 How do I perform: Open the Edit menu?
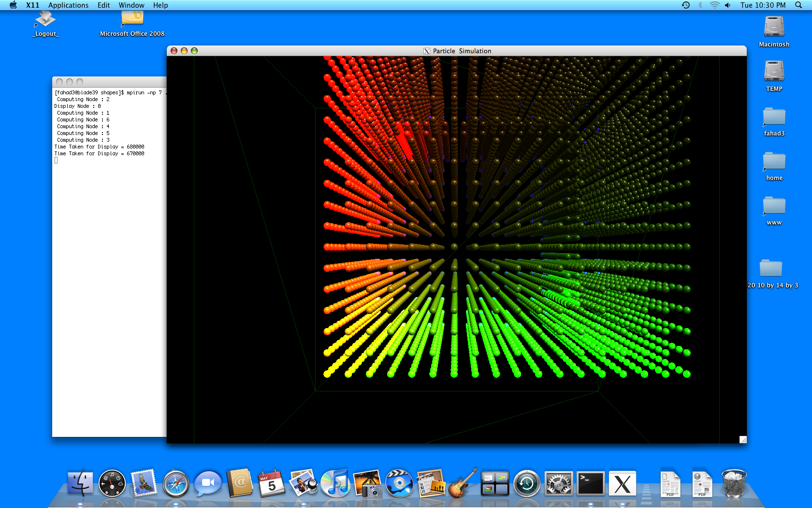(x=103, y=5)
